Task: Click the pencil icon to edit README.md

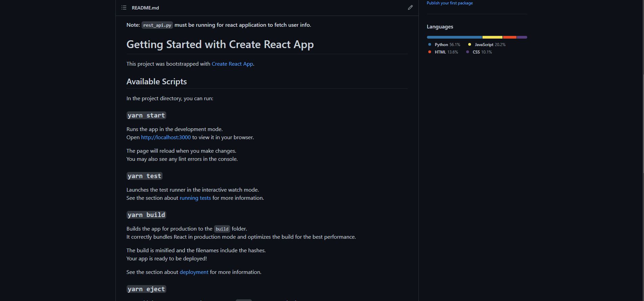Action: coord(410,7)
